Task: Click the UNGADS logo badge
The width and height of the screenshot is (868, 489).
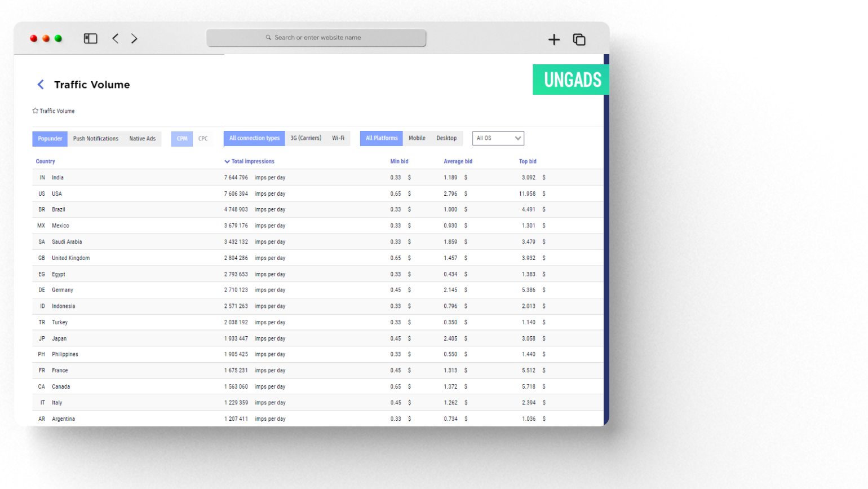Action: [571, 80]
